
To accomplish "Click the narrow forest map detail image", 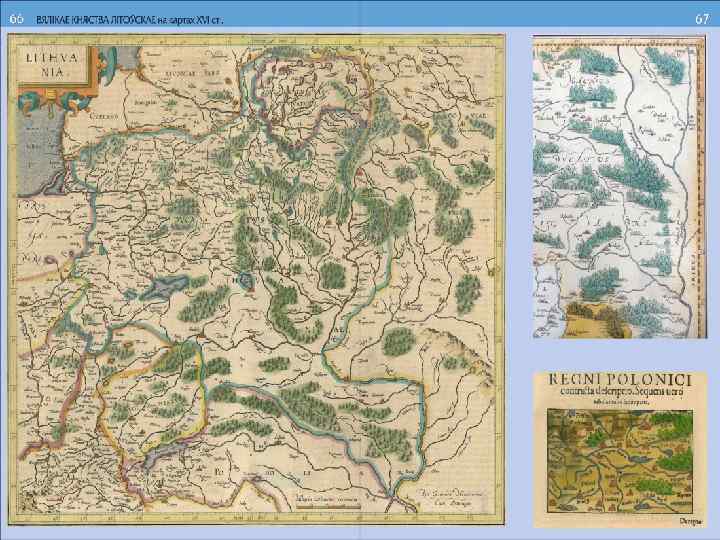I will pos(619,187).
